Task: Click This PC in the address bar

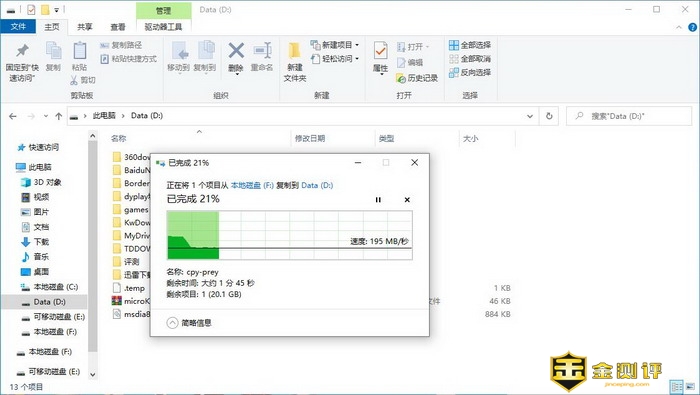Action: coord(104,116)
